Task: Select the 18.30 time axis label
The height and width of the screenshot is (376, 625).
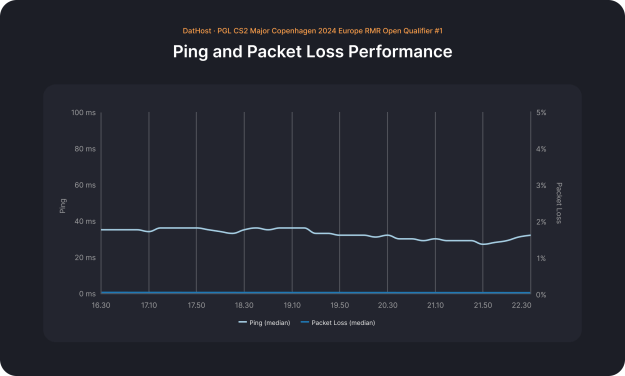Action: pyautogui.click(x=244, y=305)
